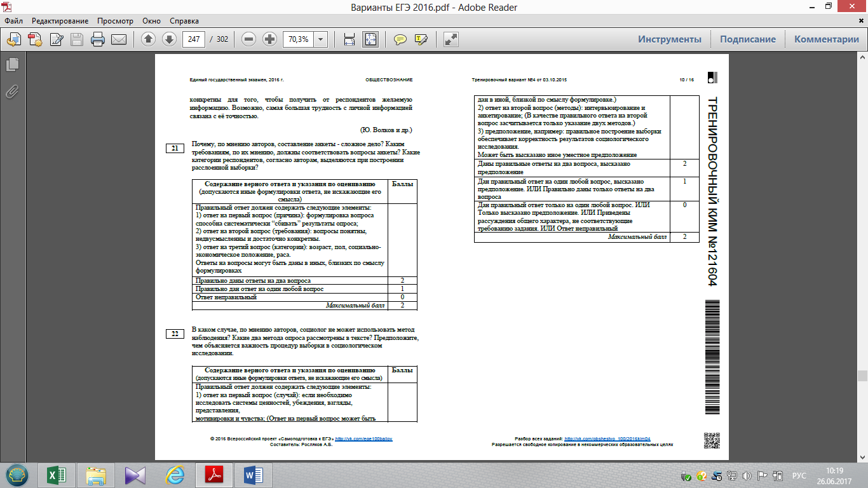
Task: Toggle the fit one full page icon
Action: [370, 39]
